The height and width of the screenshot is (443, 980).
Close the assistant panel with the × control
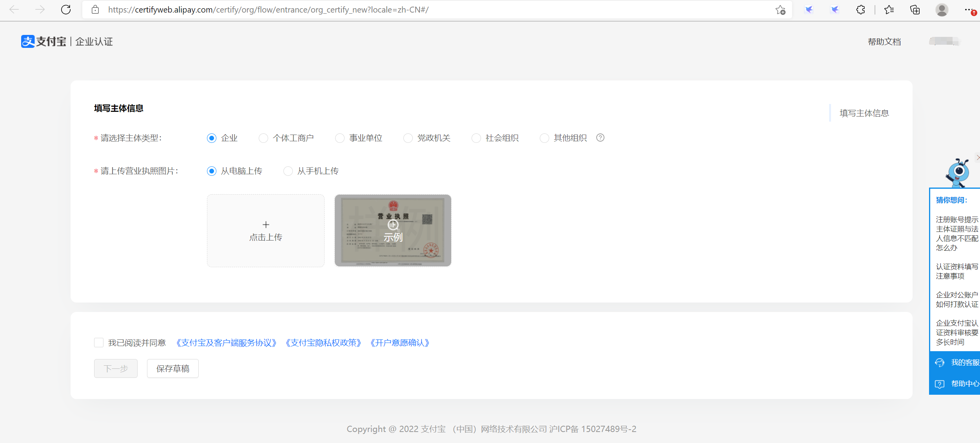click(978, 158)
